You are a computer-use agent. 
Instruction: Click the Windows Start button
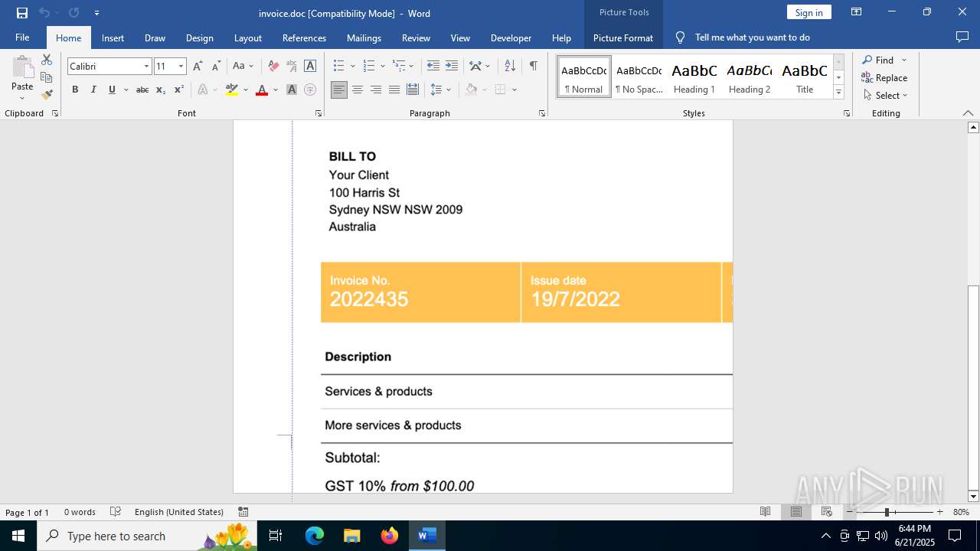[18, 536]
